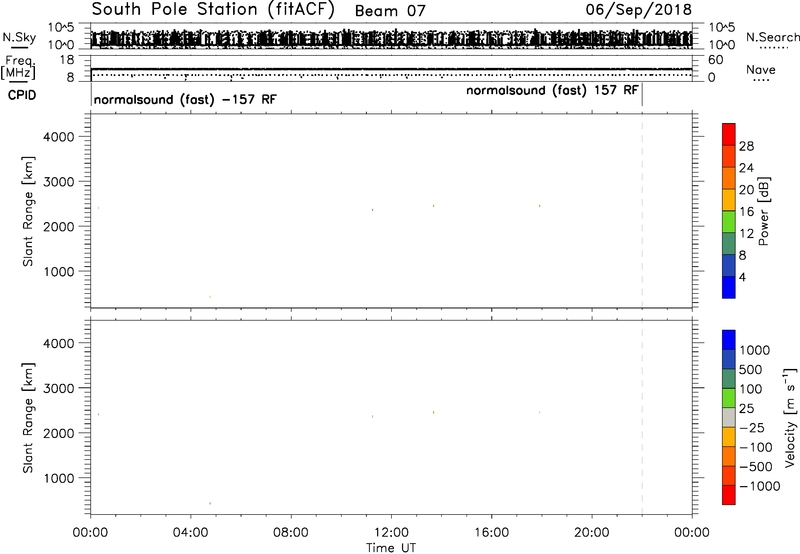Select the "Velocity [m s⁻¹]" color bar title

coord(790,417)
